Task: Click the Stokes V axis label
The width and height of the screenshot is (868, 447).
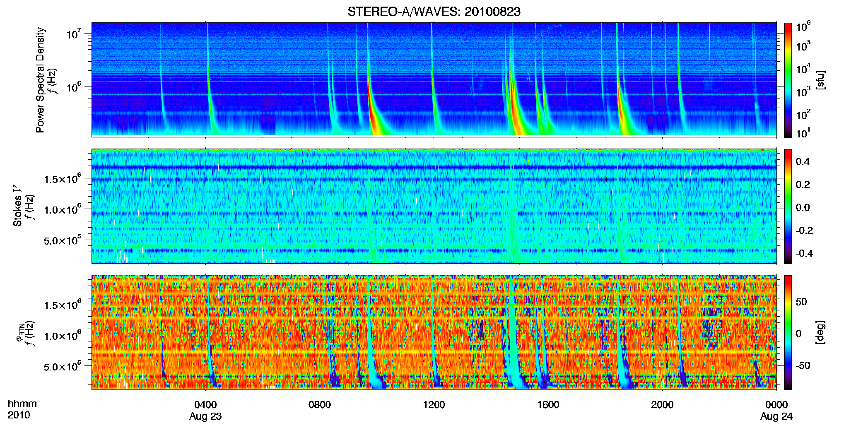Action: point(17,206)
